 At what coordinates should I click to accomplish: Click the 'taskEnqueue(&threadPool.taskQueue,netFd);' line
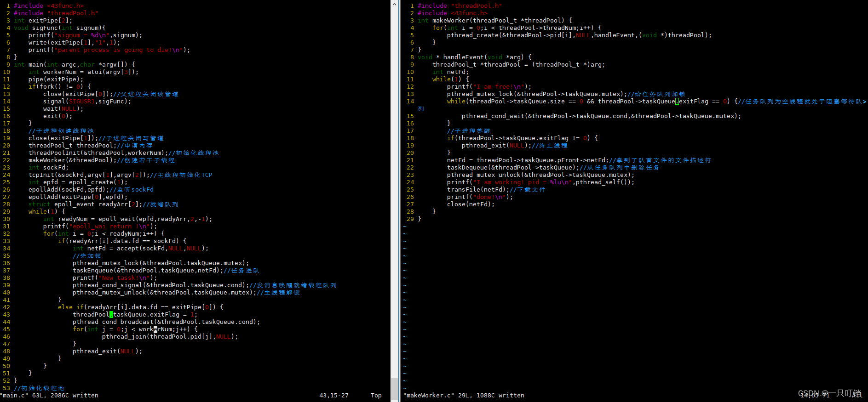pos(166,270)
